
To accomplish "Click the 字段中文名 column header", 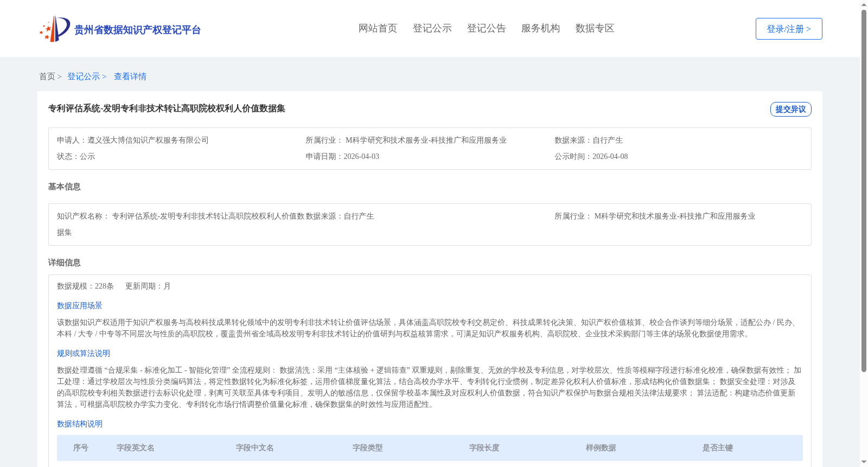I will [x=255, y=447].
